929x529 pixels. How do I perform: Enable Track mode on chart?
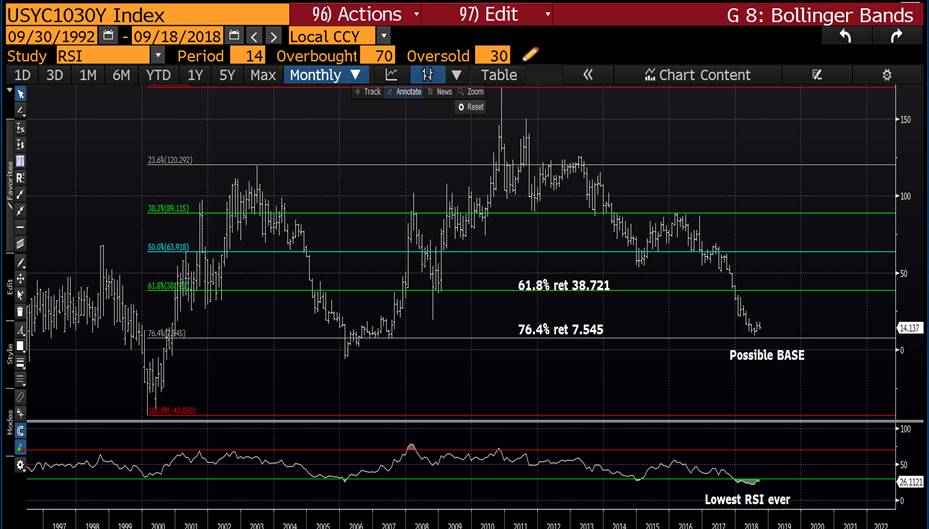(368, 92)
